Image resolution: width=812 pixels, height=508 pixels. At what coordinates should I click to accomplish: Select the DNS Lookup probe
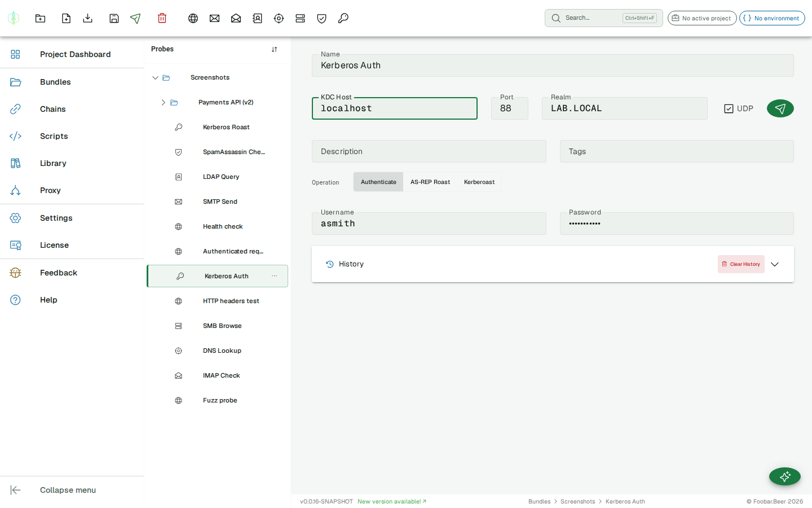coord(217,351)
